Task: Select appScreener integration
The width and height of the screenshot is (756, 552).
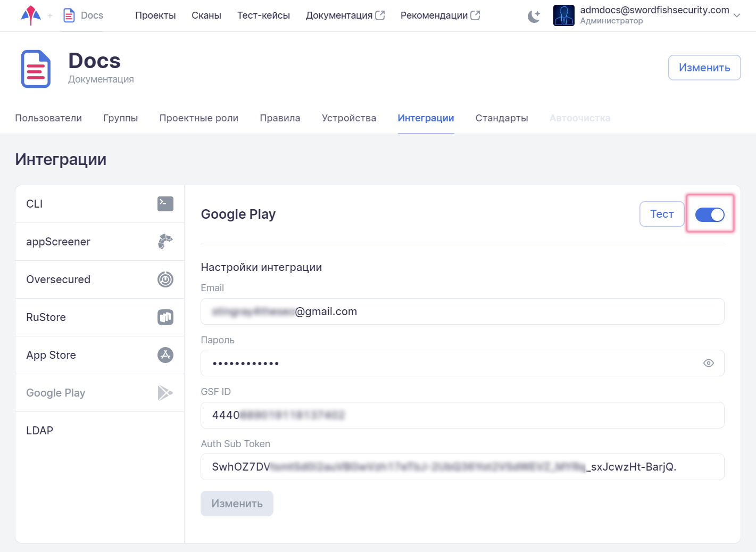Action: click(x=99, y=242)
